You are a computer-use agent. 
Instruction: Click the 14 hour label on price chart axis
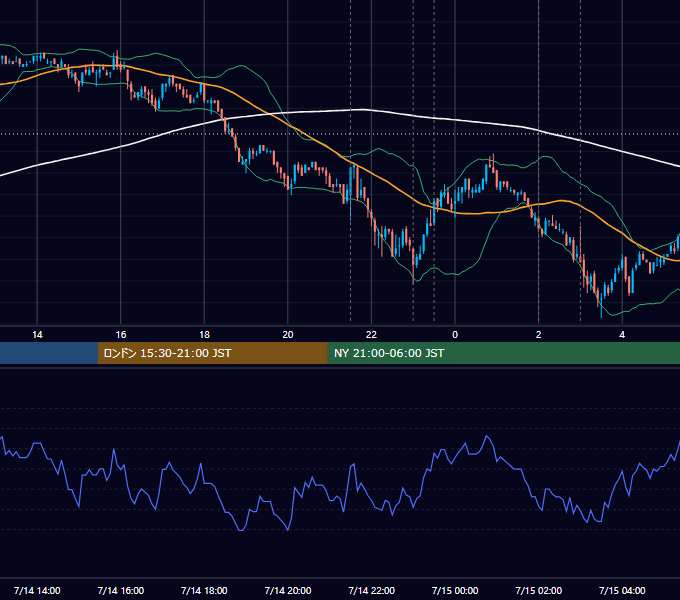pos(37,335)
